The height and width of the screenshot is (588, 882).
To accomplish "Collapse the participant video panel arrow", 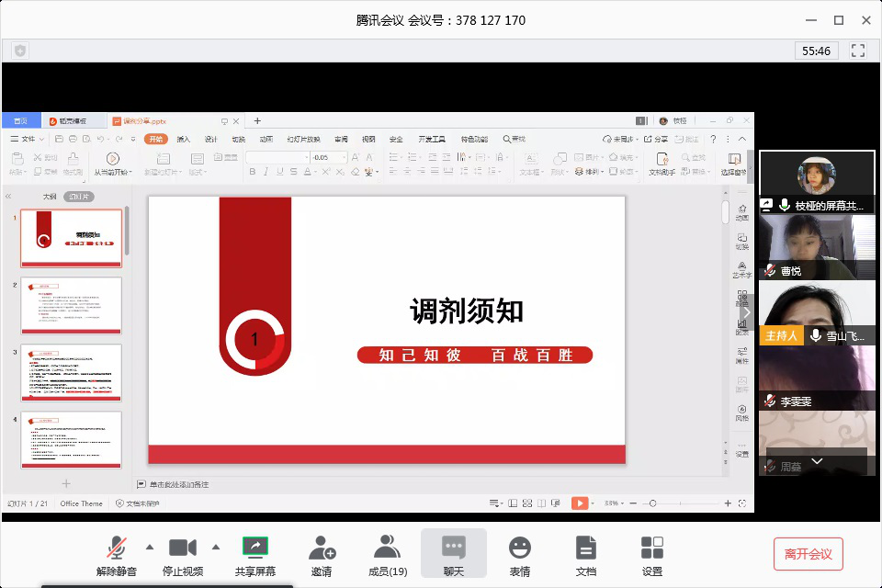I will [x=747, y=312].
